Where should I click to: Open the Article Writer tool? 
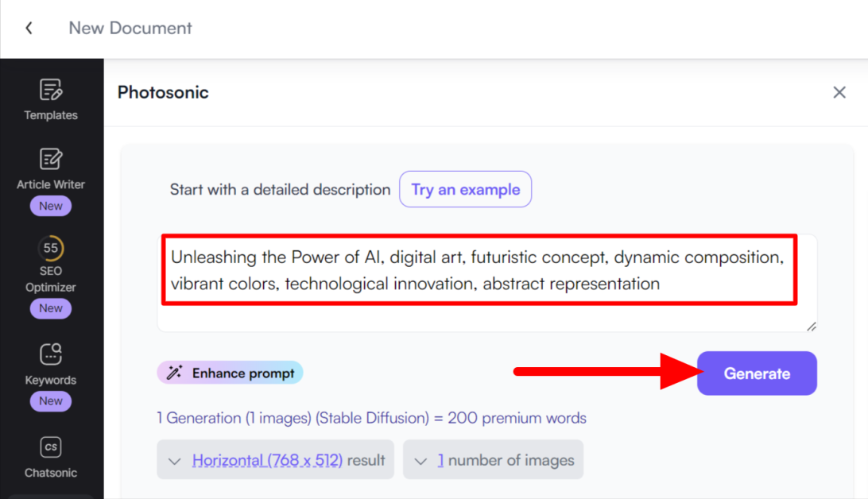(x=51, y=159)
